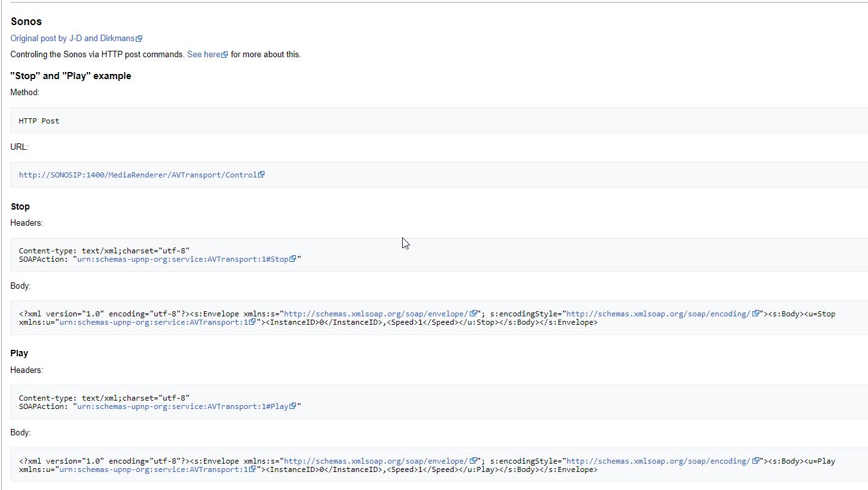Click external icon after encoding in Stop body
Image resolution: width=868 pixels, height=490 pixels.
pos(755,314)
